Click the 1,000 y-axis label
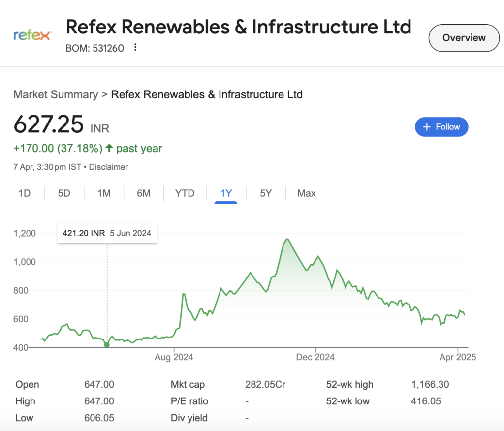Image resolution: width=504 pixels, height=431 pixels. point(25,262)
